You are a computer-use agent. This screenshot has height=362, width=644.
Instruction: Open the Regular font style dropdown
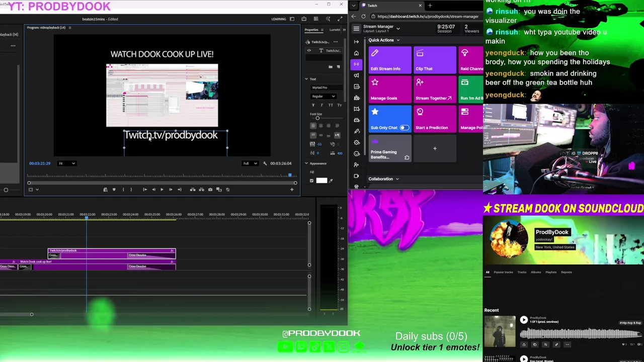[324, 97]
